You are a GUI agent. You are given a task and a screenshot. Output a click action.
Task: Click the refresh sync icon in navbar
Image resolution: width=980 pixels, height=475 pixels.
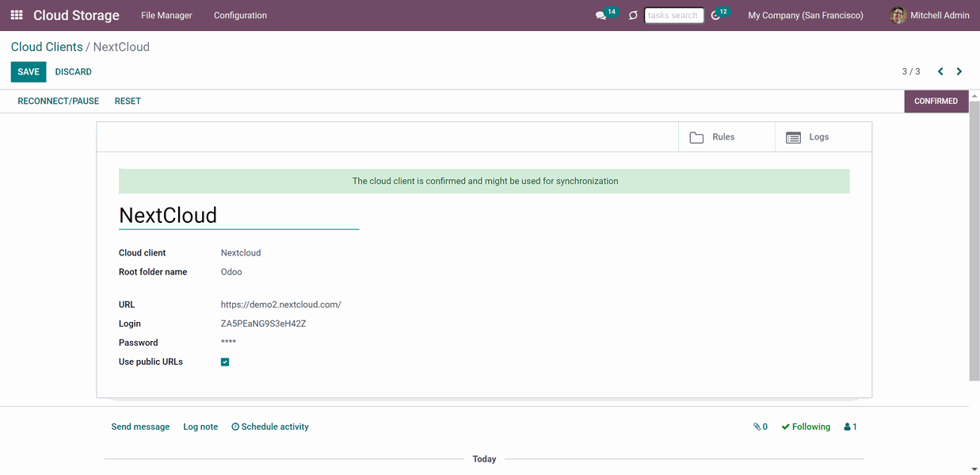click(x=633, y=15)
